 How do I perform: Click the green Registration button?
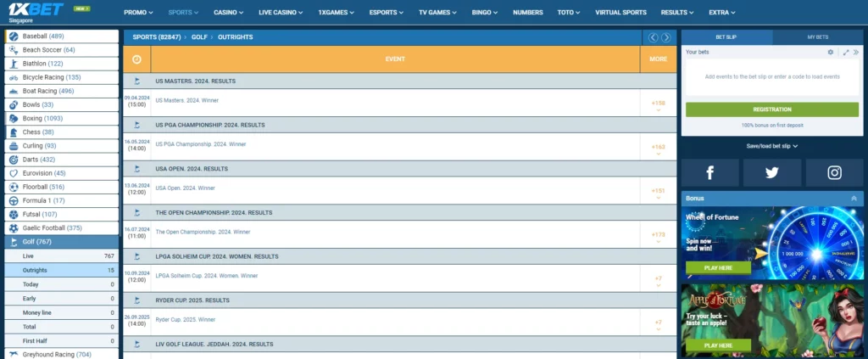coord(771,109)
